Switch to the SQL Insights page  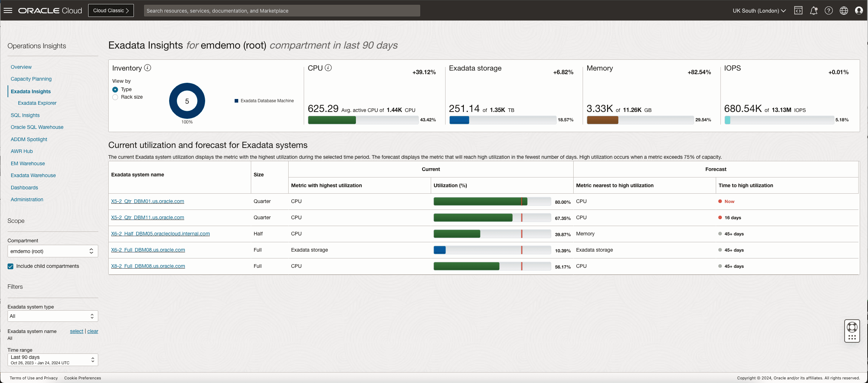(25, 115)
